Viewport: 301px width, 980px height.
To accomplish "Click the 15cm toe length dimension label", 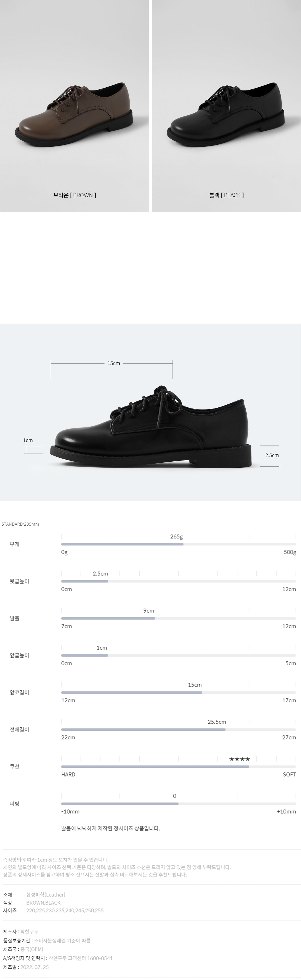I will [x=113, y=363].
